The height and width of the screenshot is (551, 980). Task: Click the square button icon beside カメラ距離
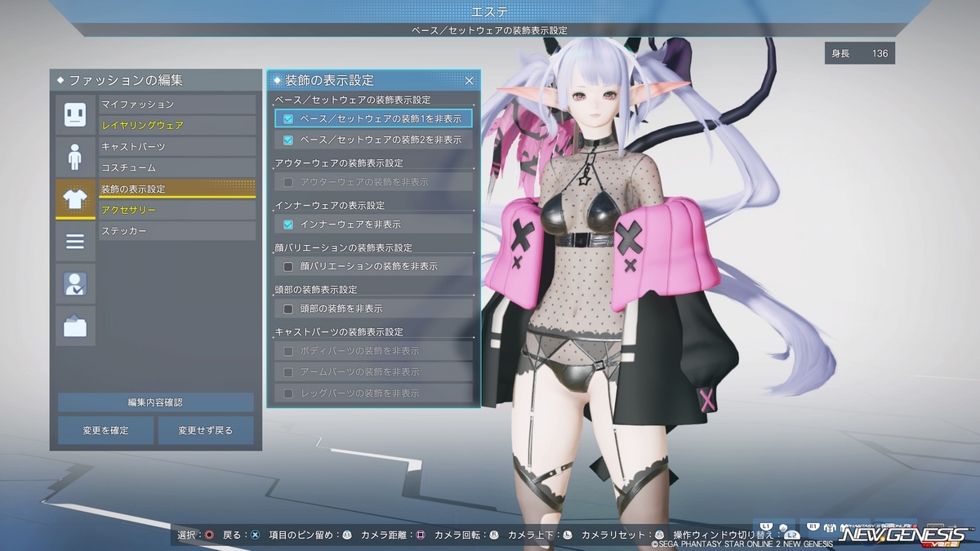coord(421,535)
